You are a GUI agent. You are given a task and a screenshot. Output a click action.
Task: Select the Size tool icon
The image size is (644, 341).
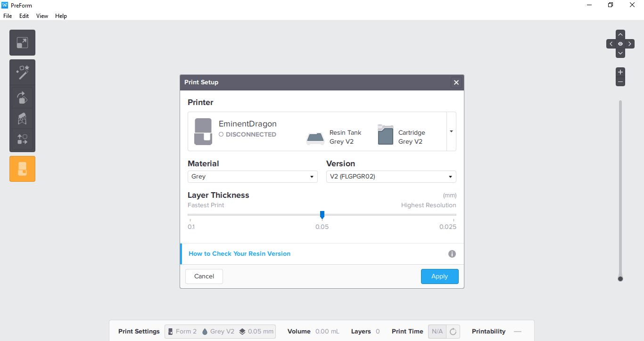click(x=22, y=43)
